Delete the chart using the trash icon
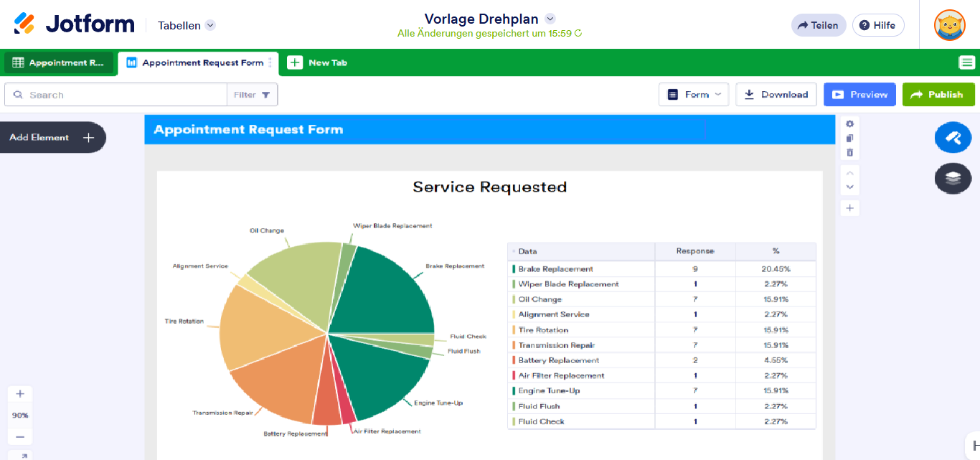This screenshot has height=460, width=980. (x=850, y=152)
